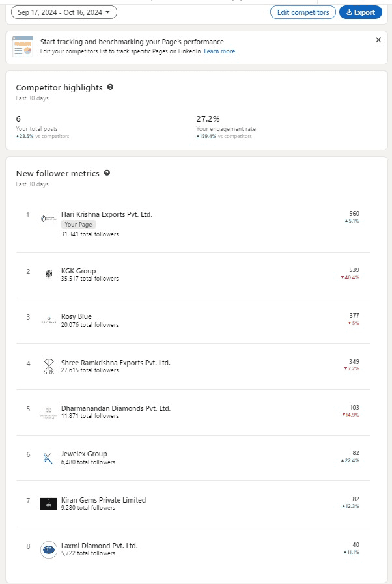Viewport: 392px width, 584px height.
Task: Click the Edit competitors button
Action: [x=303, y=12]
